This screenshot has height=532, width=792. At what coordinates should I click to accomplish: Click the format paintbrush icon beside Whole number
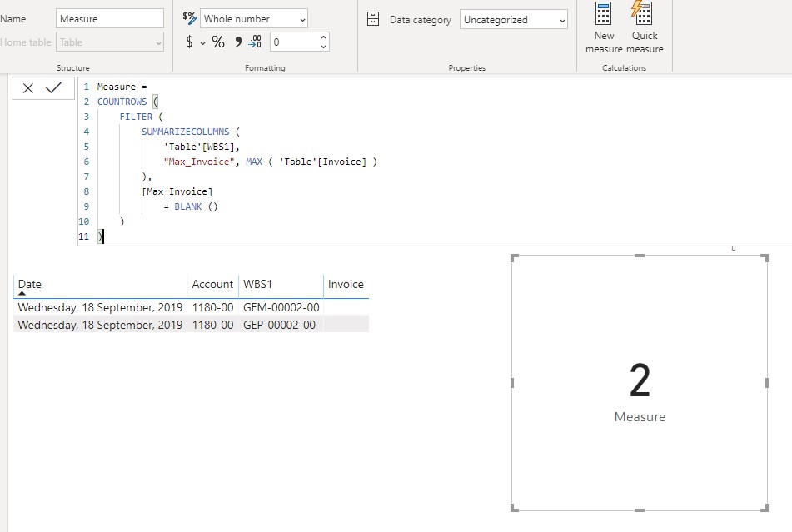pyautogui.click(x=189, y=18)
